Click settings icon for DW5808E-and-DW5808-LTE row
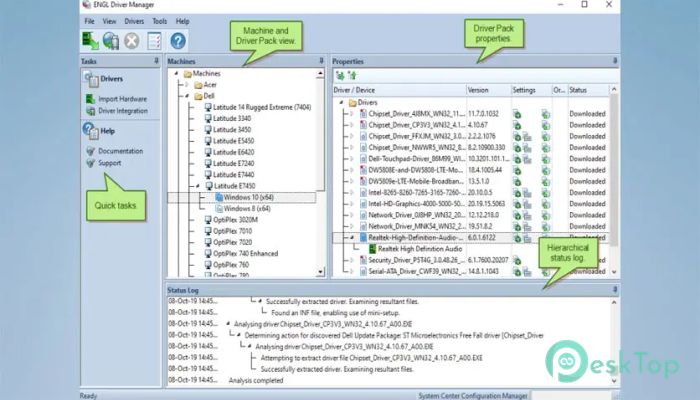The width and height of the screenshot is (700, 400). coord(517,170)
